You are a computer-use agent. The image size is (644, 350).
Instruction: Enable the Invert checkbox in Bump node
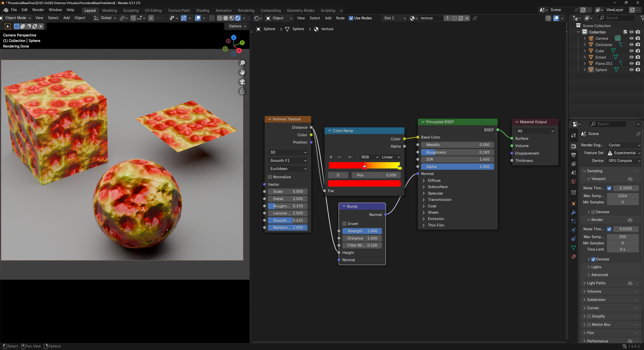345,224
